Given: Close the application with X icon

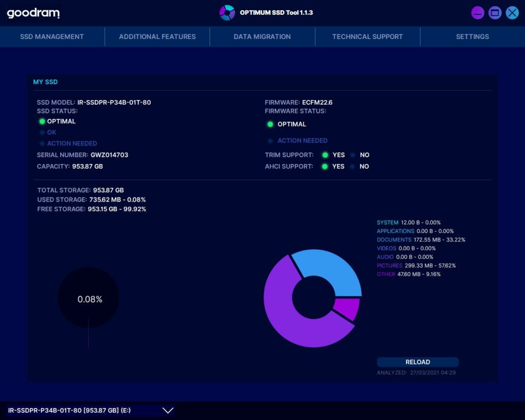Looking at the screenshot, I should (512, 13).
